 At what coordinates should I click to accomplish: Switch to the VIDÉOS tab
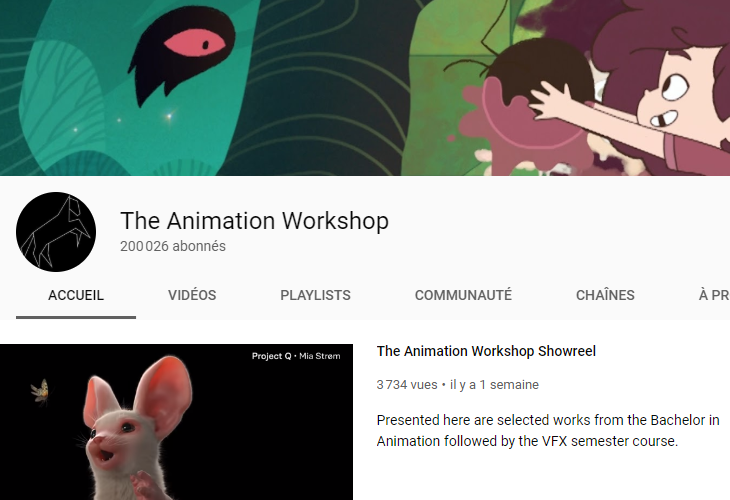coord(192,295)
